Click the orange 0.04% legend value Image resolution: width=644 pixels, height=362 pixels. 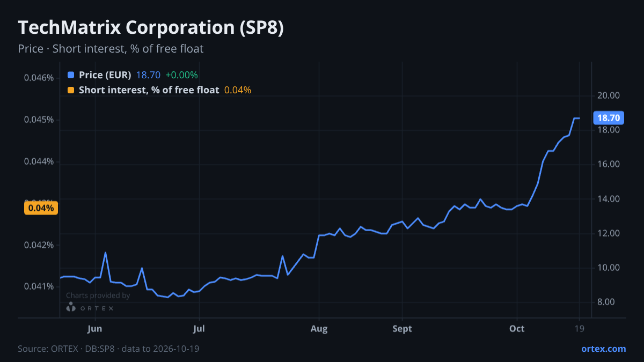pos(238,90)
